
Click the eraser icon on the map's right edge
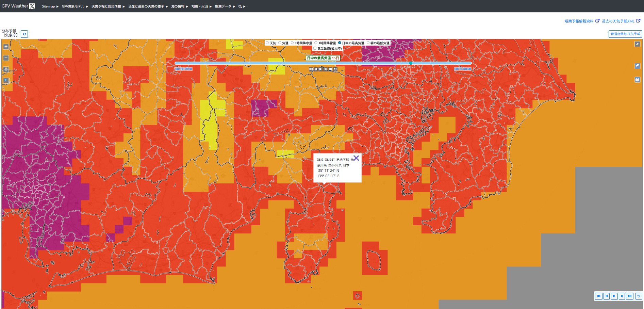637,66
